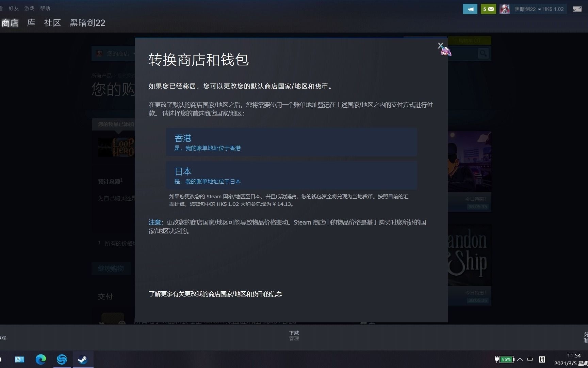Expand the 黑暗剑22 account dropdown
This screenshot has width=588, height=368.
click(527, 9)
